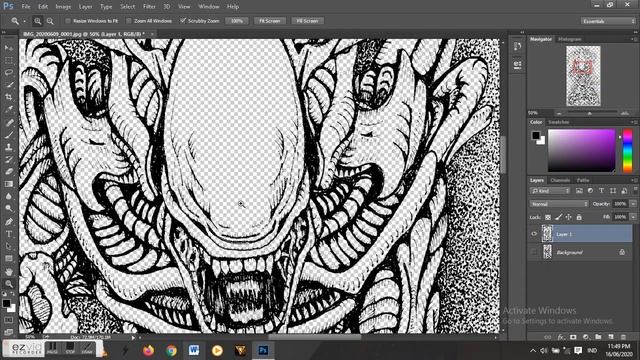Select the Hand tool
Viewport: 640px width, 360px height.
point(9,271)
